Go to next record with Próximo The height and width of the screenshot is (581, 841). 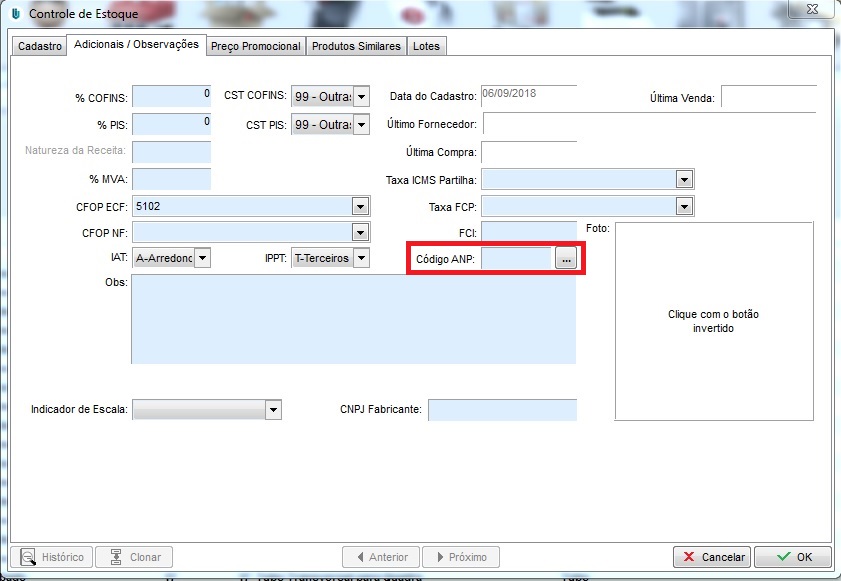[x=461, y=557]
